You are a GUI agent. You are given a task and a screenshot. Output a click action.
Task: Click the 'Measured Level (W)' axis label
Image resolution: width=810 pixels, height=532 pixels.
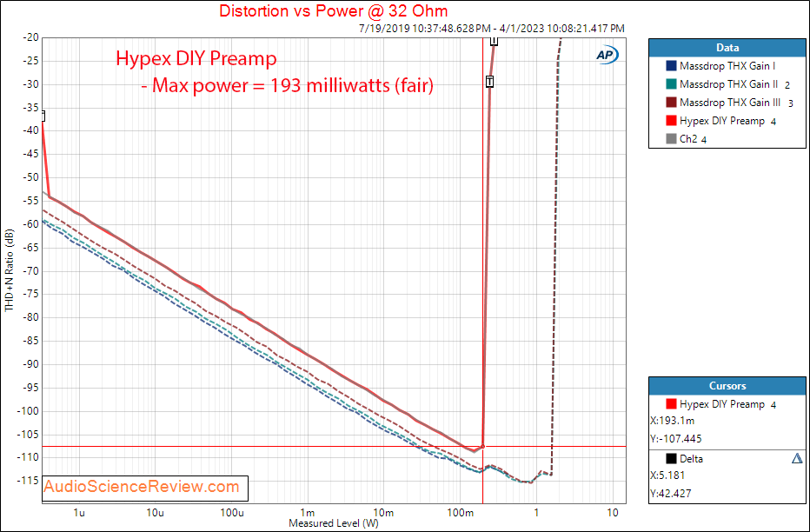click(333, 523)
